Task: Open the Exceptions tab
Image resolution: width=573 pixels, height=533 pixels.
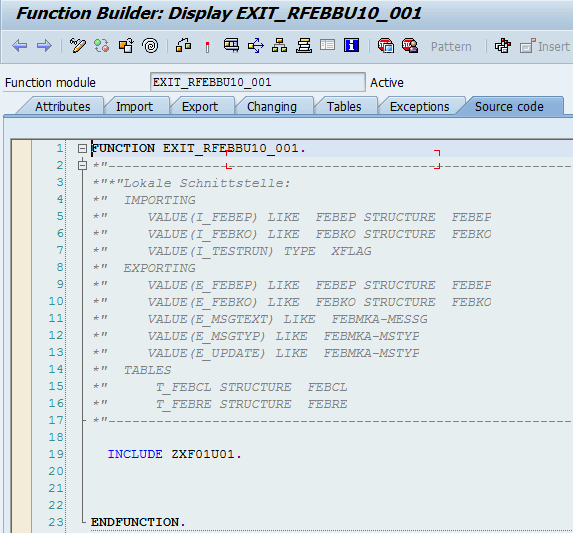Action: 420,107
